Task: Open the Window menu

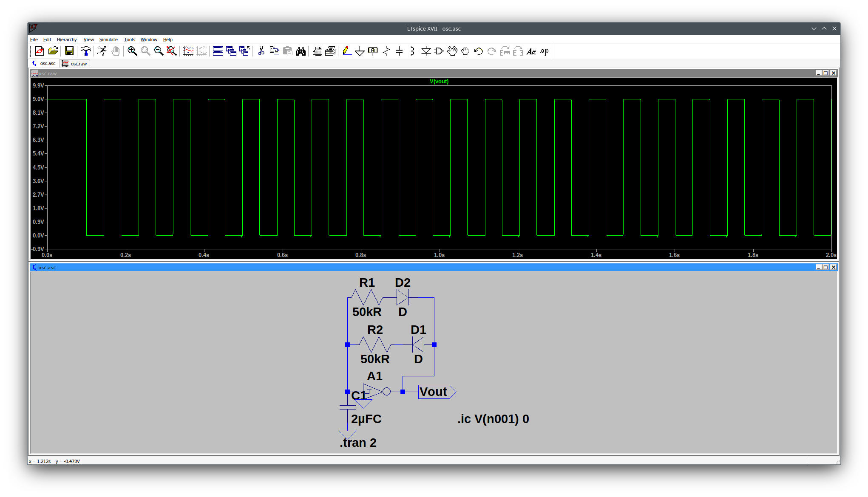Action: pos(149,40)
